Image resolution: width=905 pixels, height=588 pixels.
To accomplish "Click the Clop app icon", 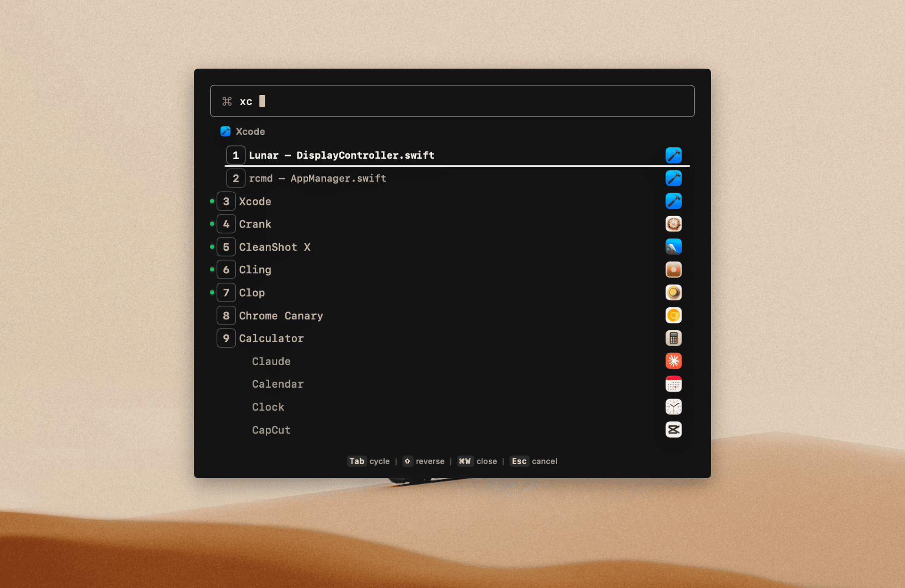I will click(673, 293).
